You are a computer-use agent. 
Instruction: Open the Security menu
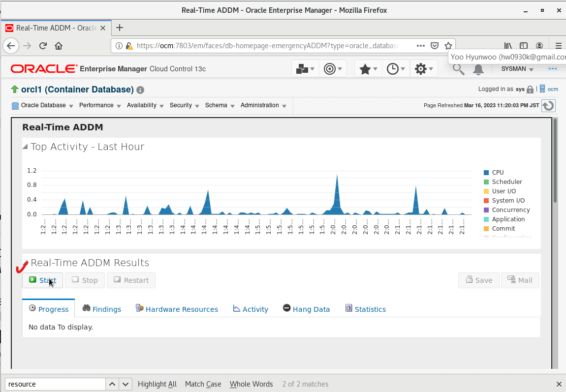(x=185, y=105)
